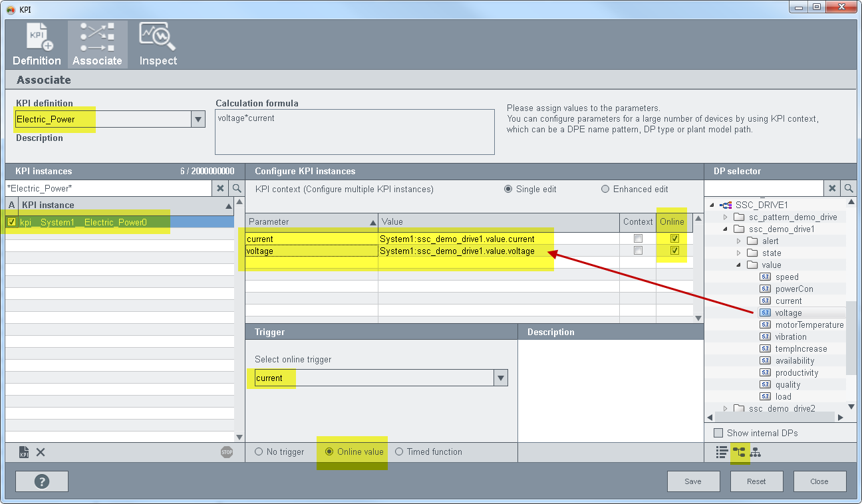
Task: Enable Show internal DPs checkbox
Action: click(x=718, y=433)
